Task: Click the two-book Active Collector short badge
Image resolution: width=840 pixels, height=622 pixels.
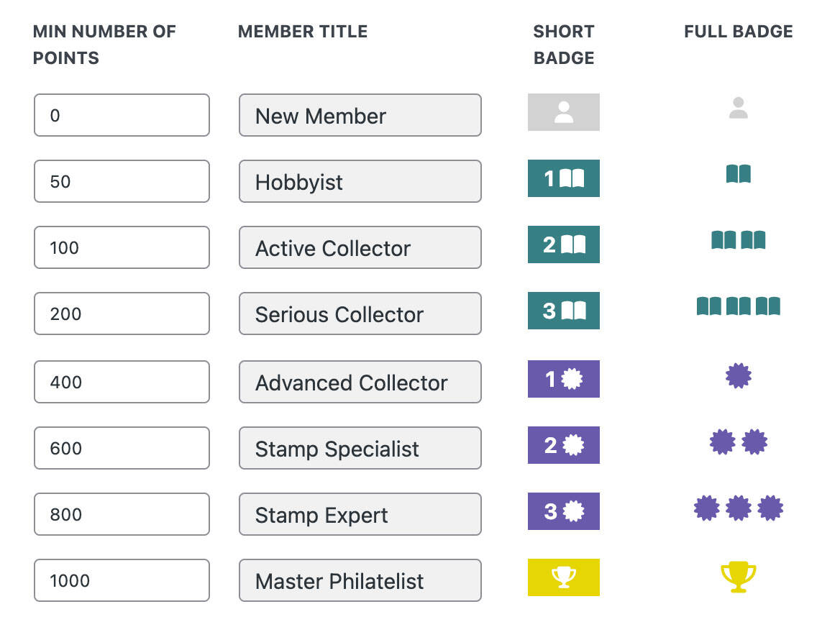Action: [563, 244]
